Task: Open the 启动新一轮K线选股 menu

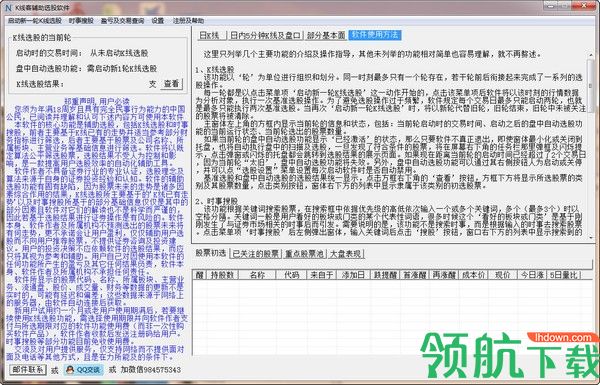Action: pos(35,21)
